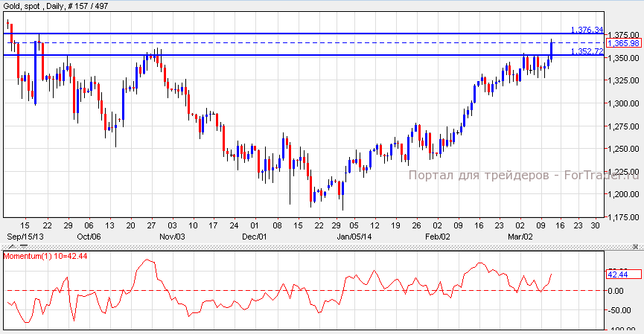The image size is (644, 334).
Task: Click the latest tall blue candle
Action: [x=551, y=49]
